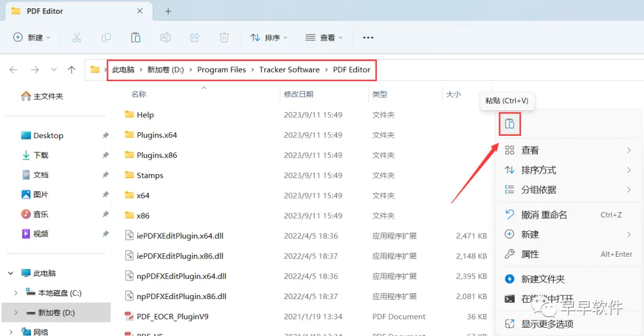The image size is (644, 336).
Task: Choose 属性 in context menu
Action: point(568,254)
